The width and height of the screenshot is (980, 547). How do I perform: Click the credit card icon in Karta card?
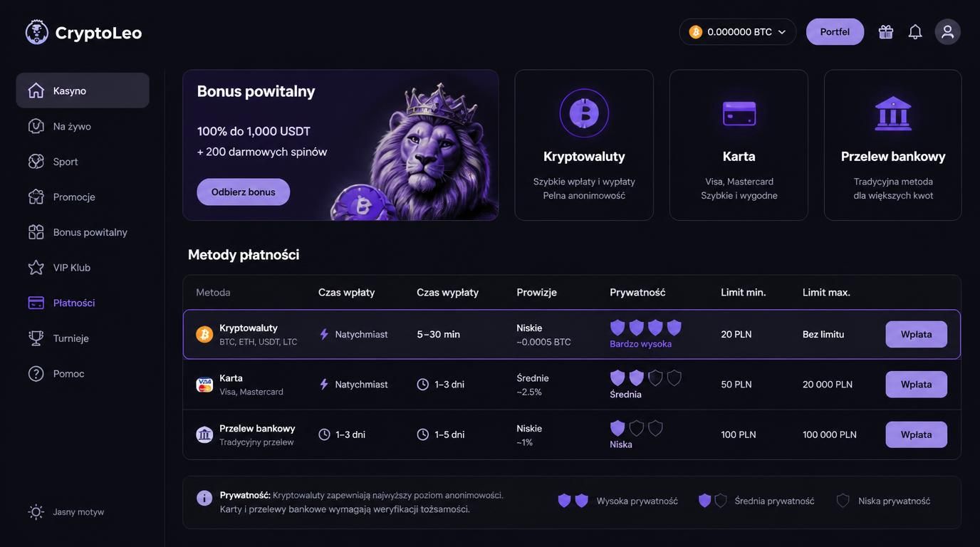point(739,113)
